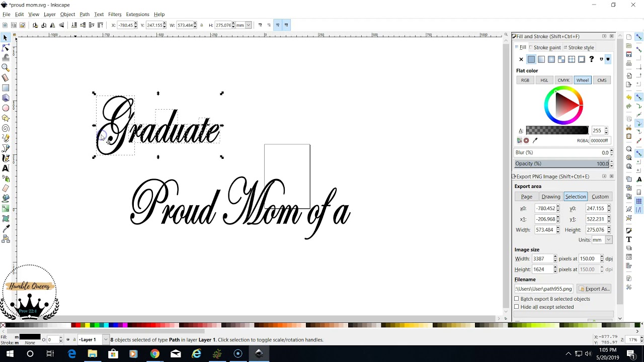644x362 pixels.
Task: Enable Hide all except selected checkbox
Action: click(x=517, y=307)
